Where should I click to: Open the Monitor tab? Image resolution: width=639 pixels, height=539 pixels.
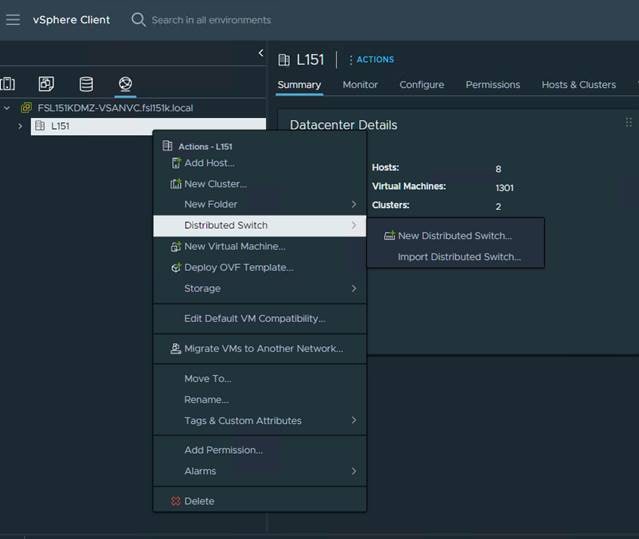coord(360,85)
